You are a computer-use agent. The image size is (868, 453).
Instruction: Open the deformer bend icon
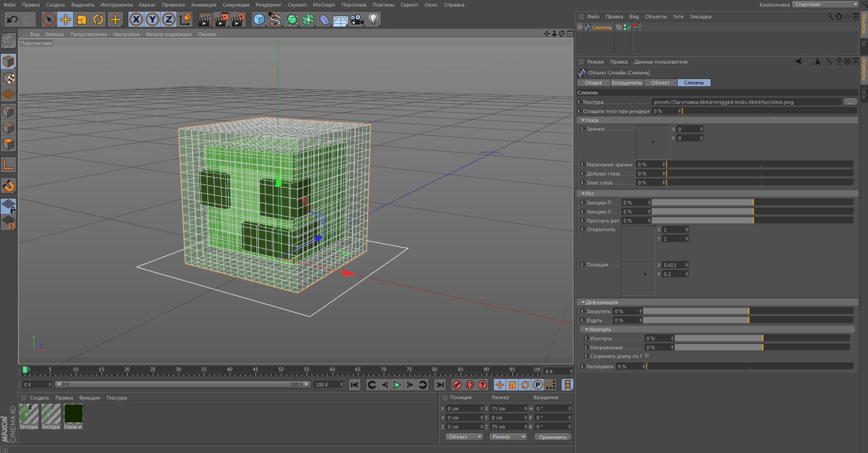(x=325, y=19)
